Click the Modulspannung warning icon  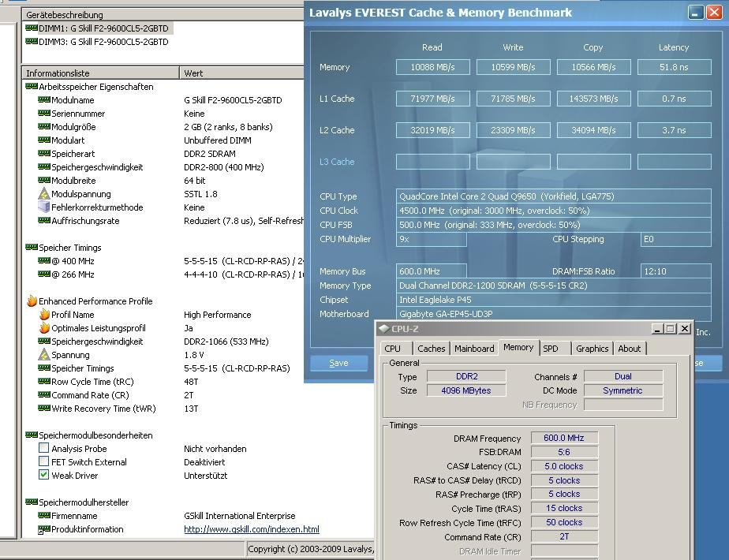click(43, 193)
